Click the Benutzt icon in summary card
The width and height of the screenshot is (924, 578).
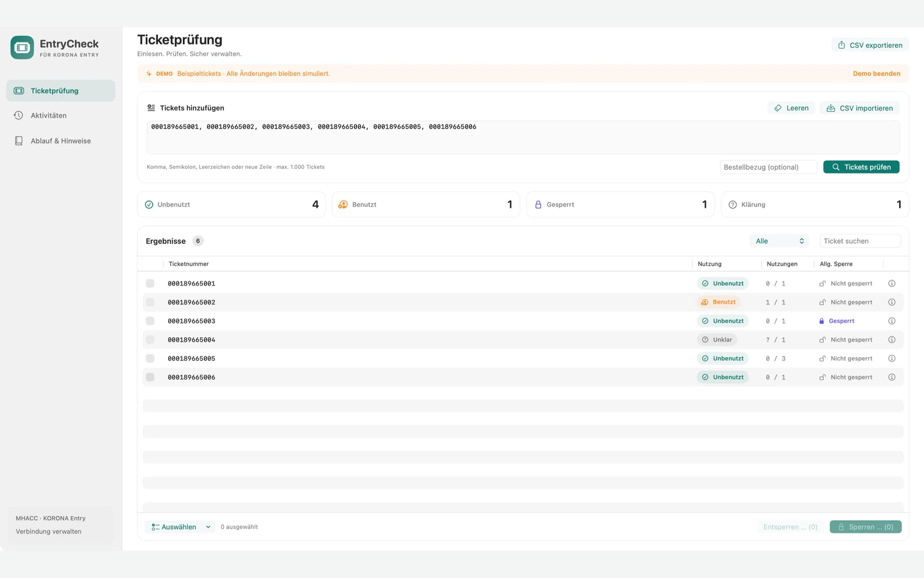tap(343, 205)
